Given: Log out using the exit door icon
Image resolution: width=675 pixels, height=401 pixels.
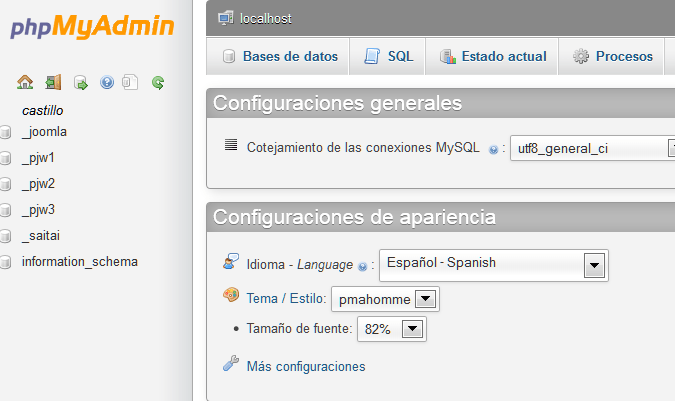Looking at the screenshot, I should tap(53, 82).
